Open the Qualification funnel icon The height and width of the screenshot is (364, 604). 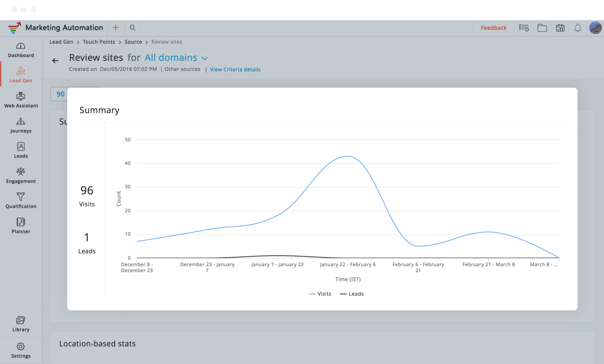21,201
